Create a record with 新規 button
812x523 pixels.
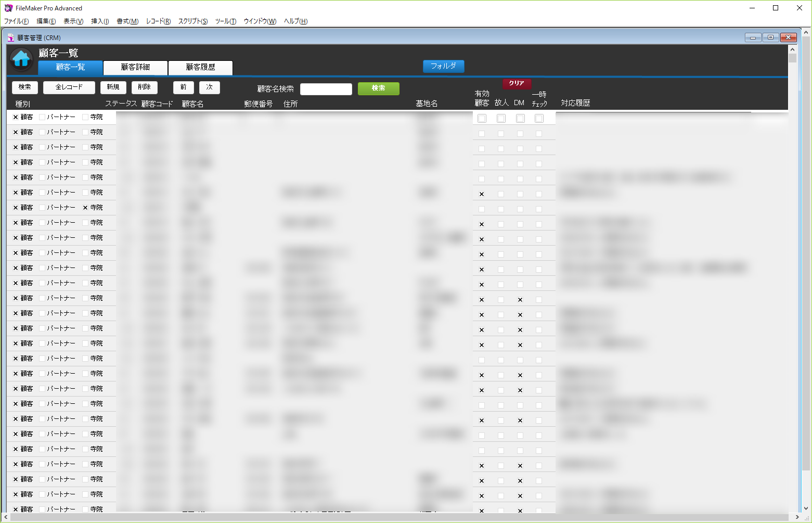(x=113, y=87)
